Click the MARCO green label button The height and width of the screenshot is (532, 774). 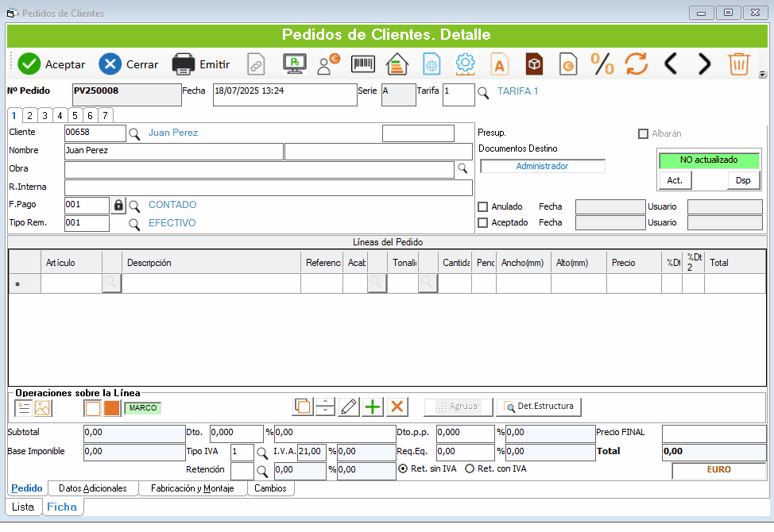click(x=143, y=408)
